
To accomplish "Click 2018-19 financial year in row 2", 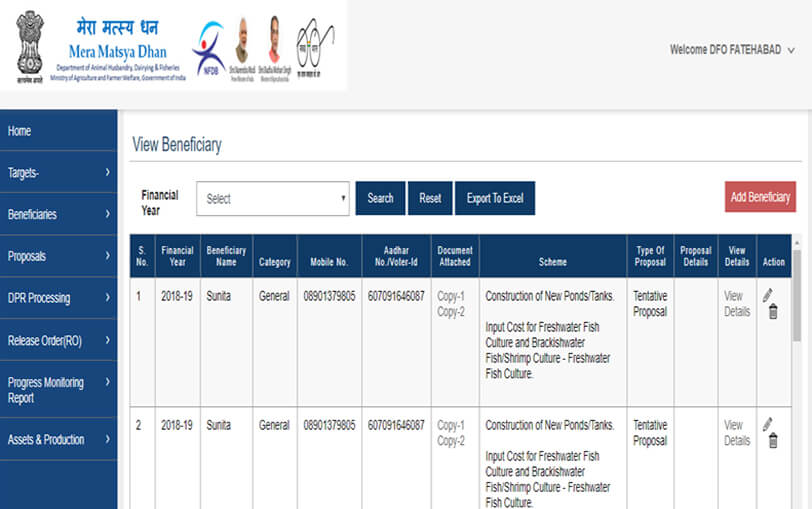I will (x=177, y=425).
